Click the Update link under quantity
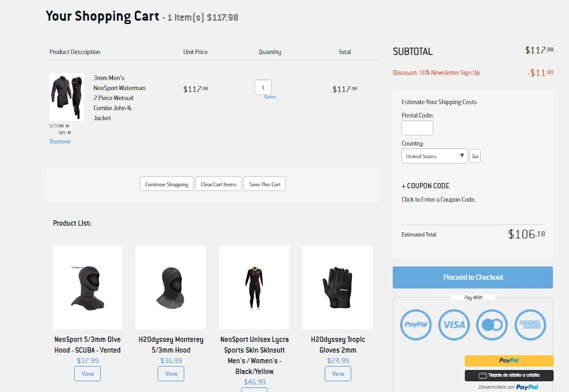Viewport: 569px width, 392px height. 270,97
